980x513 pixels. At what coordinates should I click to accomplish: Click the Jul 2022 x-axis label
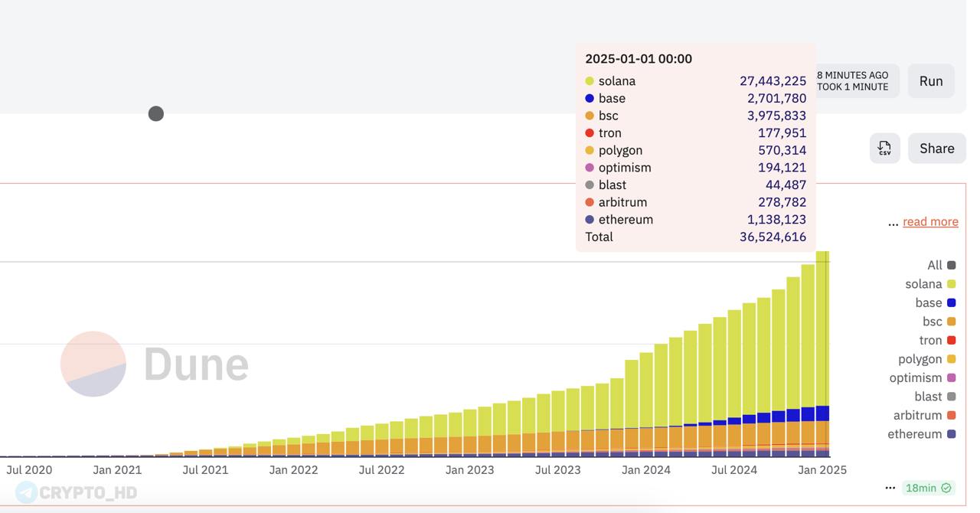click(x=381, y=470)
